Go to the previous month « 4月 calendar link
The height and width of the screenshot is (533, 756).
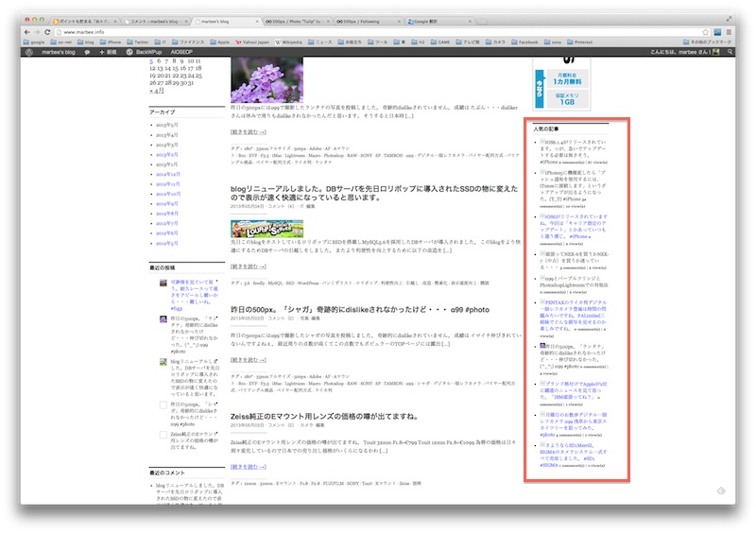[157, 90]
